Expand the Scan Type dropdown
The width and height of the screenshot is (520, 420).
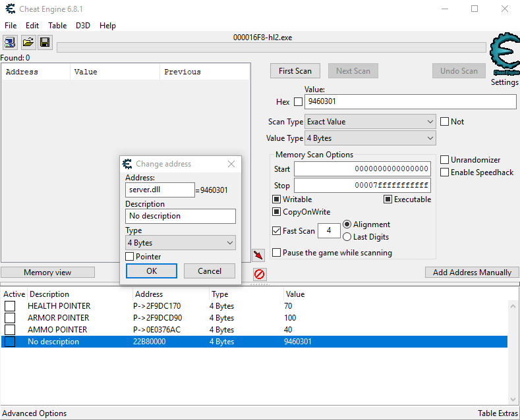(x=370, y=122)
